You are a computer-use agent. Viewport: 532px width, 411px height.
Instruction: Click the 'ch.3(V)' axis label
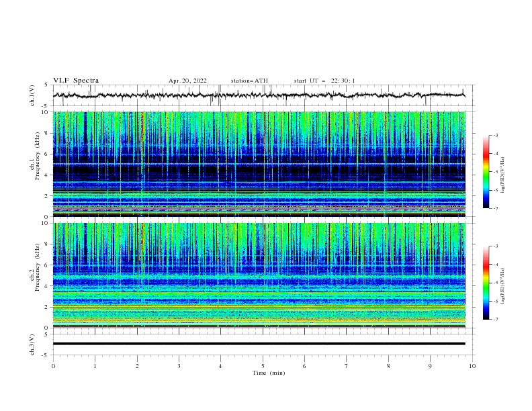coord(32,345)
